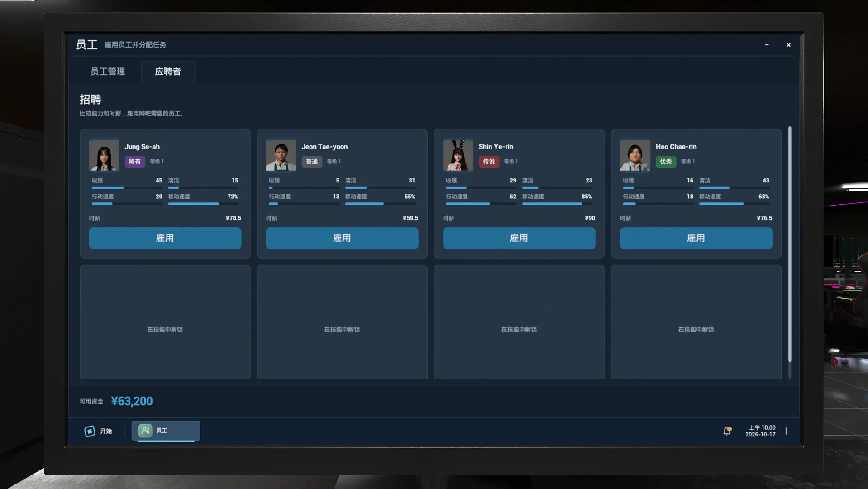Screen dimensions: 868x489
Task: Click the locked slot under Heo Chae-rin
Action: (696, 322)
